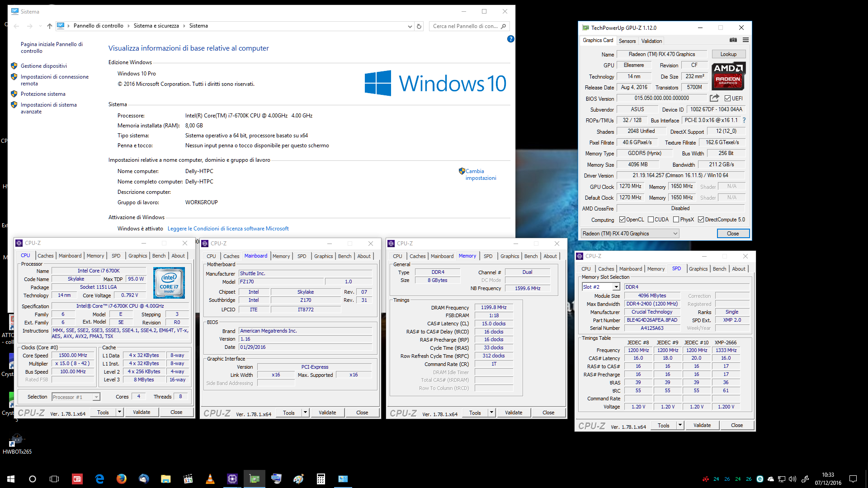This screenshot has width=868, height=488.
Task: Expand Tools arrow in CPU-Z CPU window
Action: (x=119, y=412)
